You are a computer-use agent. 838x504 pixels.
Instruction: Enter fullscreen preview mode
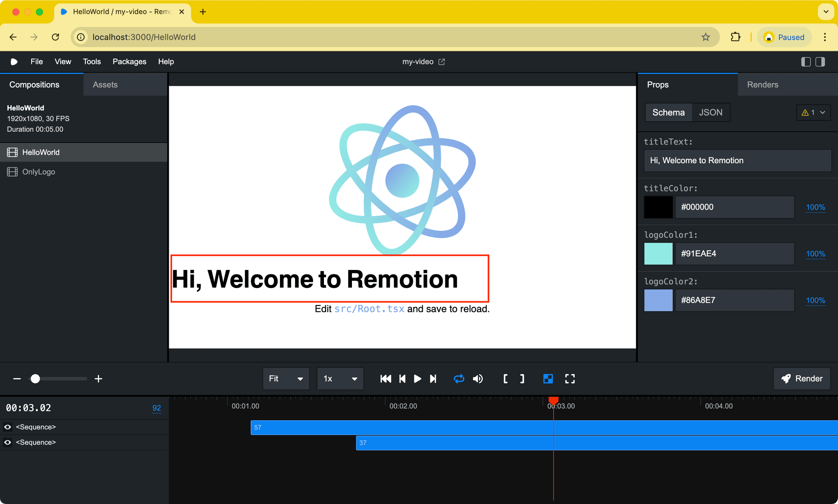click(x=570, y=379)
